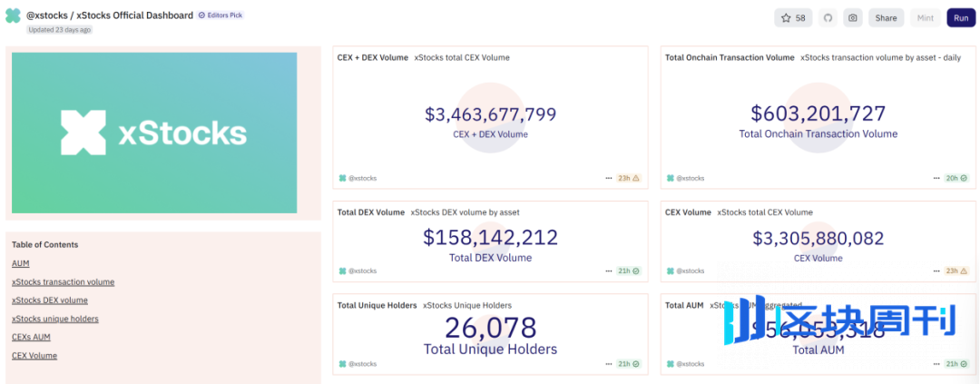Image resolution: width=980 pixels, height=384 pixels.
Task: Open more options on Total DEX Volume card
Action: (x=609, y=271)
